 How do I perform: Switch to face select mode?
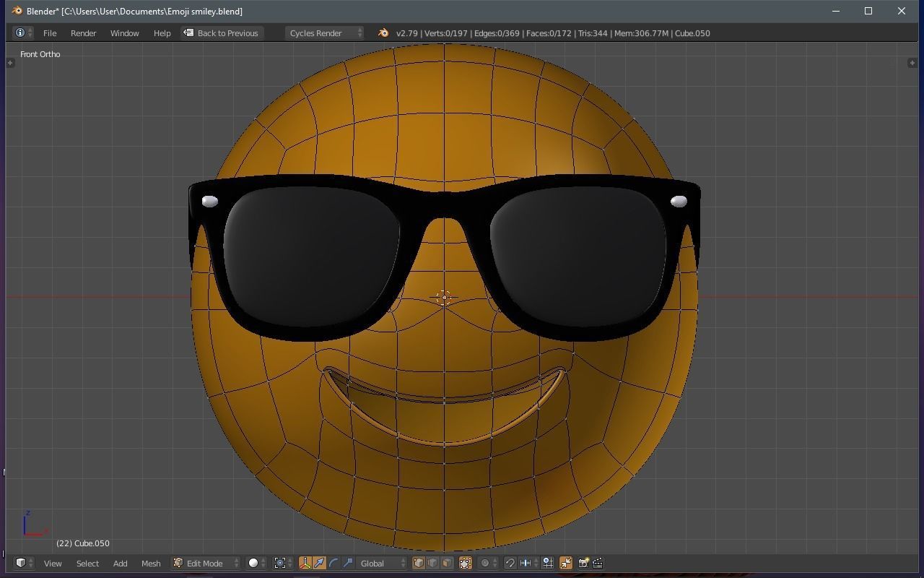447,563
